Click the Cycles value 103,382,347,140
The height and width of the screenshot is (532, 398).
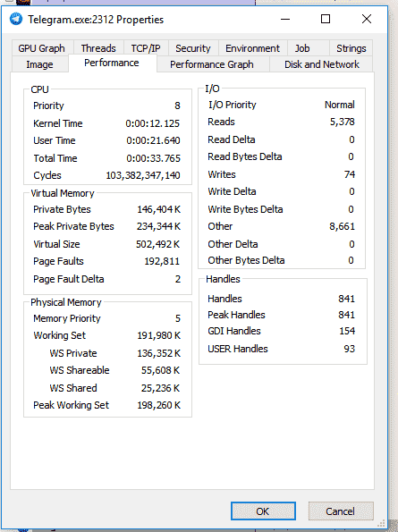pyautogui.click(x=143, y=175)
